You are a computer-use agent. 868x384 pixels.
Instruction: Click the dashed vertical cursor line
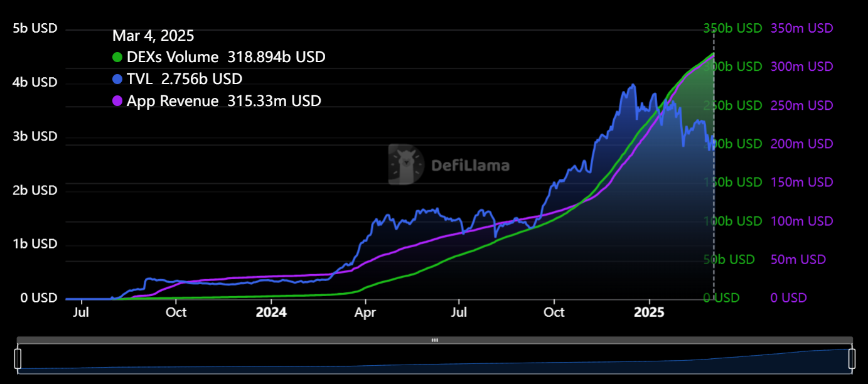[x=714, y=163]
